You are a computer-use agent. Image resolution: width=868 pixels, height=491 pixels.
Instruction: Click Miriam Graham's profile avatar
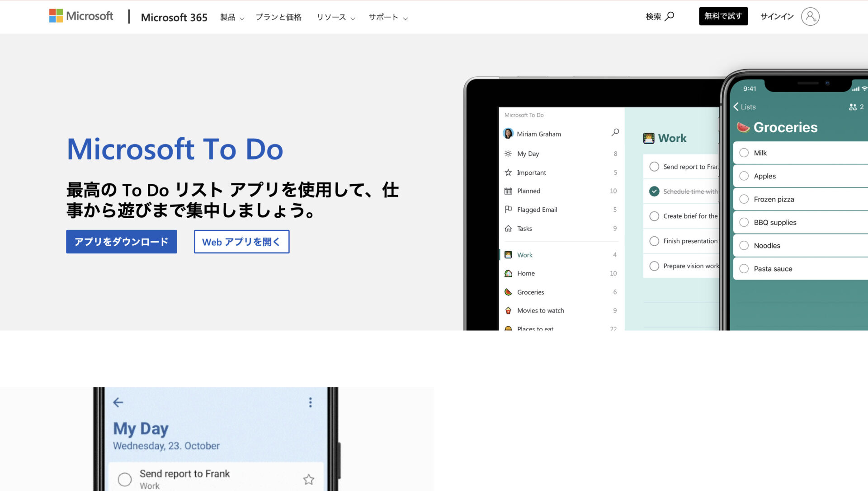508,134
